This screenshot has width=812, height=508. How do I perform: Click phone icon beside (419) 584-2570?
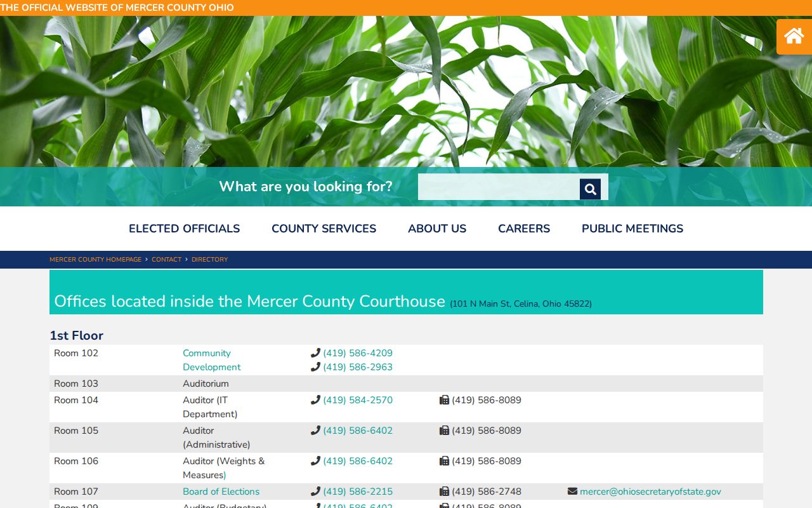click(315, 399)
